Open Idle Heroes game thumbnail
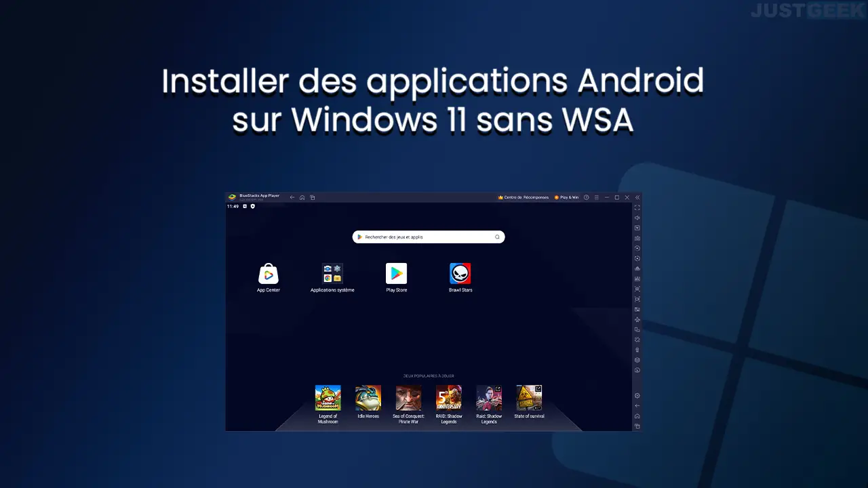 [x=368, y=398]
